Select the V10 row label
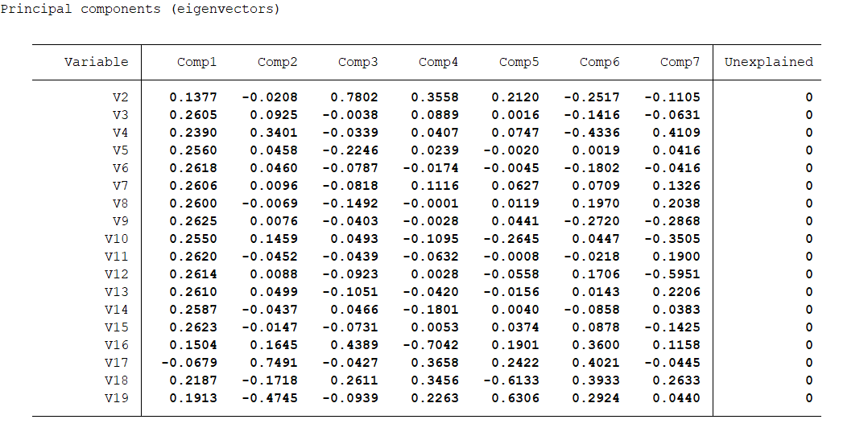 [116, 239]
